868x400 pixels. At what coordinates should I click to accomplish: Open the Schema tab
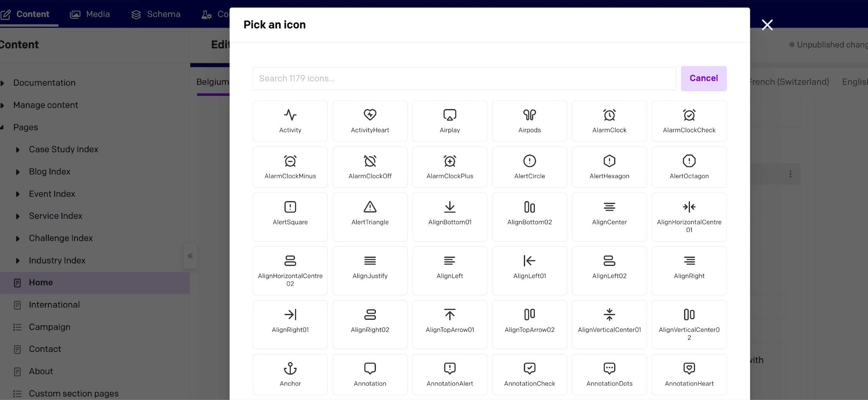point(156,14)
